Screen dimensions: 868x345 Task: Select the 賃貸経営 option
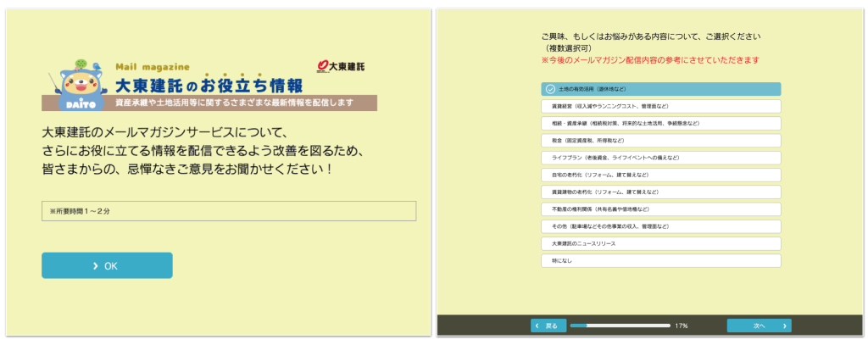[660, 106]
